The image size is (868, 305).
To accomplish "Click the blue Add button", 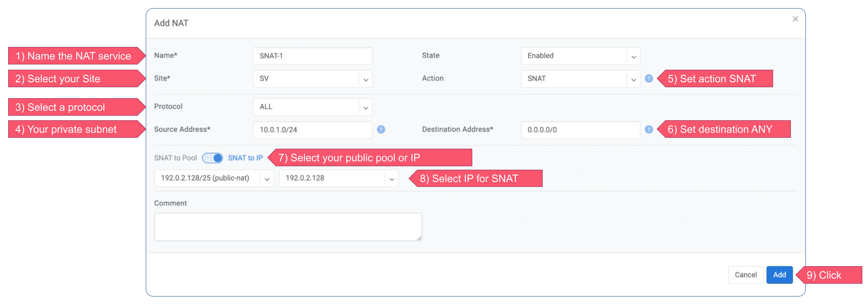I will coord(779,275).
